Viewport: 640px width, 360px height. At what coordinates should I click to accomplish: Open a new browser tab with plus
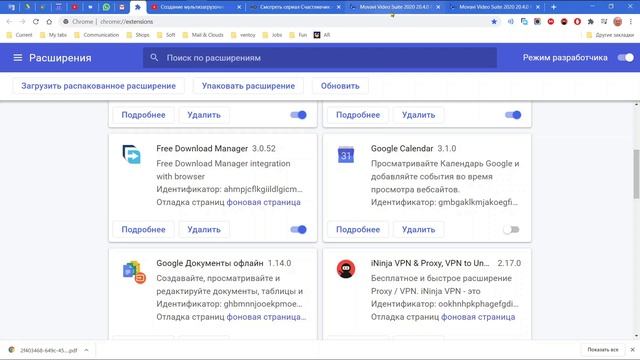tap(553, 7)
